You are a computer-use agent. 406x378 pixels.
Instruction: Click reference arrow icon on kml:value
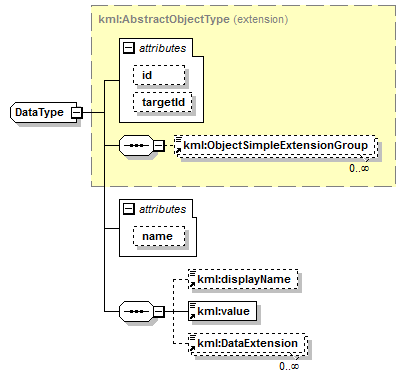[192, 316]
